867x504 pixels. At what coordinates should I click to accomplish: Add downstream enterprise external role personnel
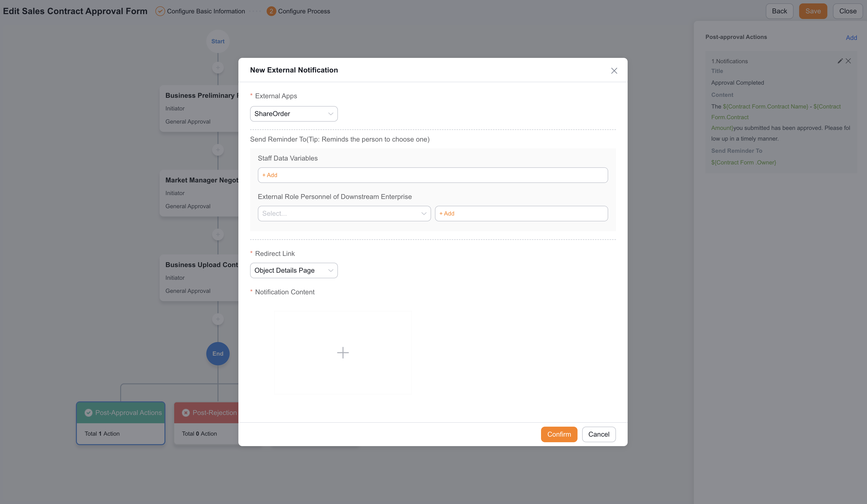(x=521, y=214)
